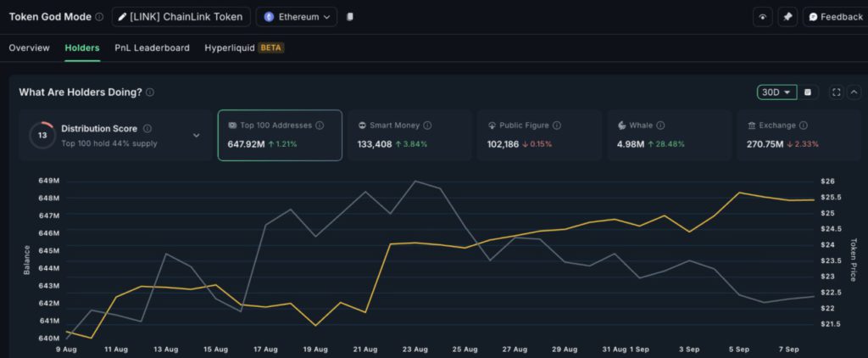This screenshot has width=868, height=358.
Task: Click the fullscreen expand chart icon
Action: [836, 92]
